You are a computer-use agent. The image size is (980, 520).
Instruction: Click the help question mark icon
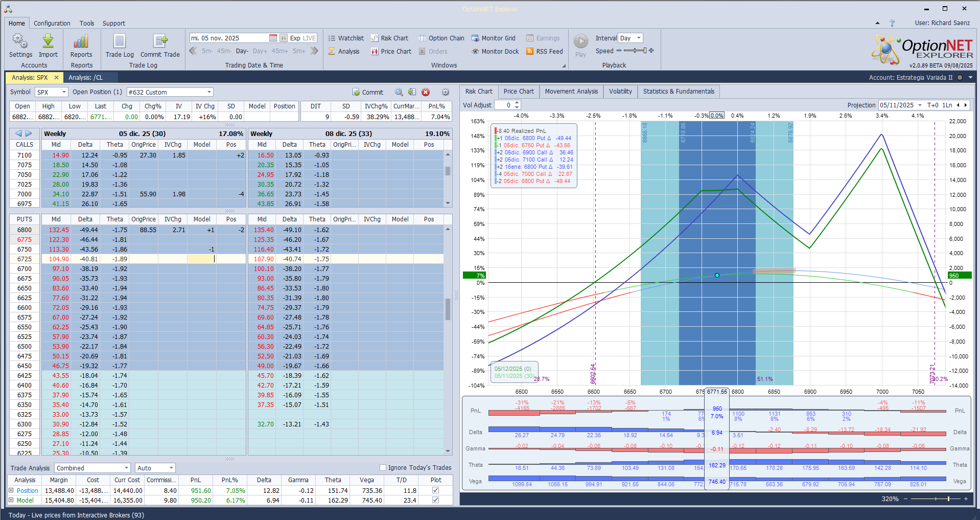click(892, 23)
